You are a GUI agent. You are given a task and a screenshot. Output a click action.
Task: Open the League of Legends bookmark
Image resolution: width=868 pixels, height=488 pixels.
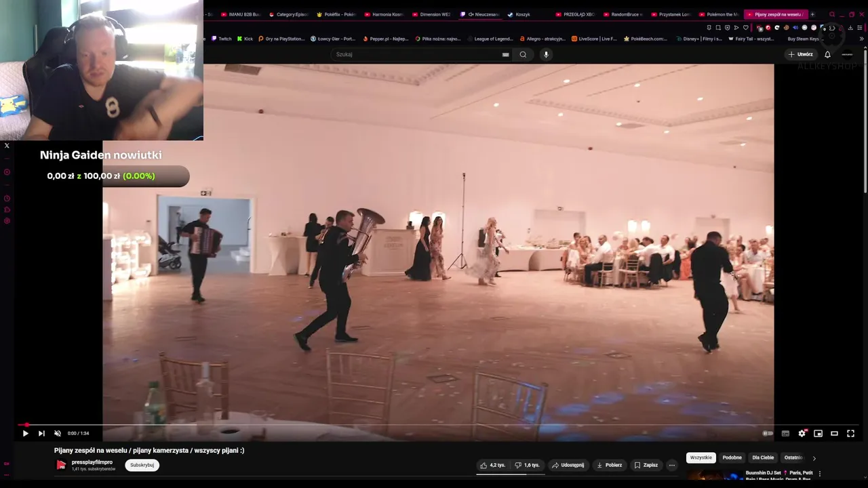pyautogui.click(x=490, y=39)
